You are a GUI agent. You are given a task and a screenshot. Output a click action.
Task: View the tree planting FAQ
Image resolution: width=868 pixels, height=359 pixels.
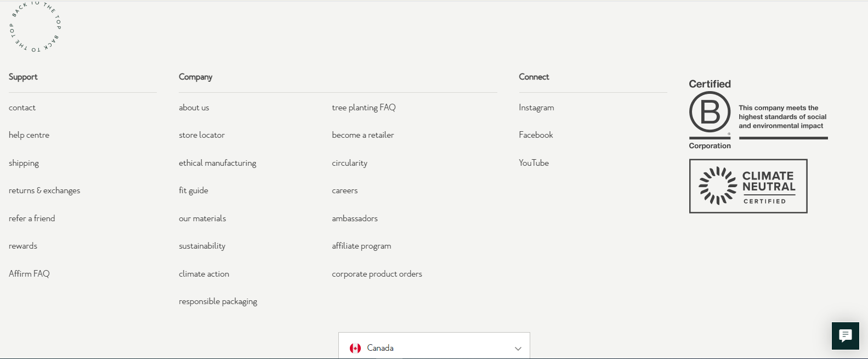[364, 108]
